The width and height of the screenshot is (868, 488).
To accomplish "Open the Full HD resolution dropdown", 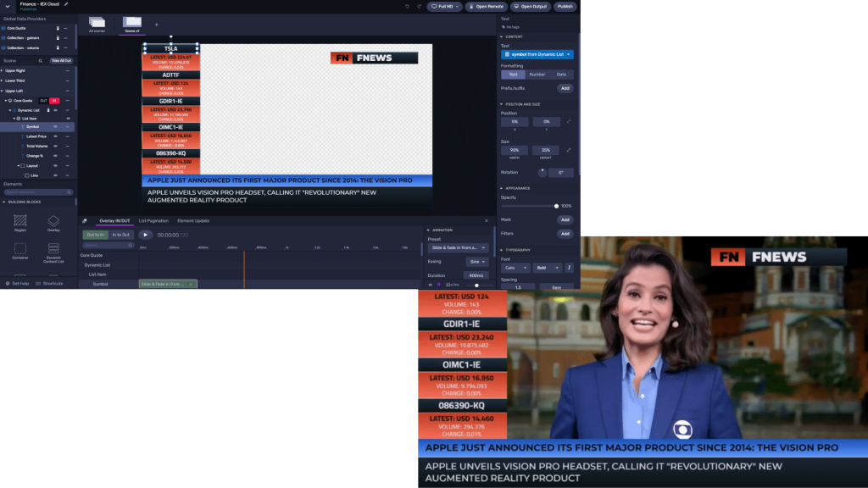I will 445,7.
